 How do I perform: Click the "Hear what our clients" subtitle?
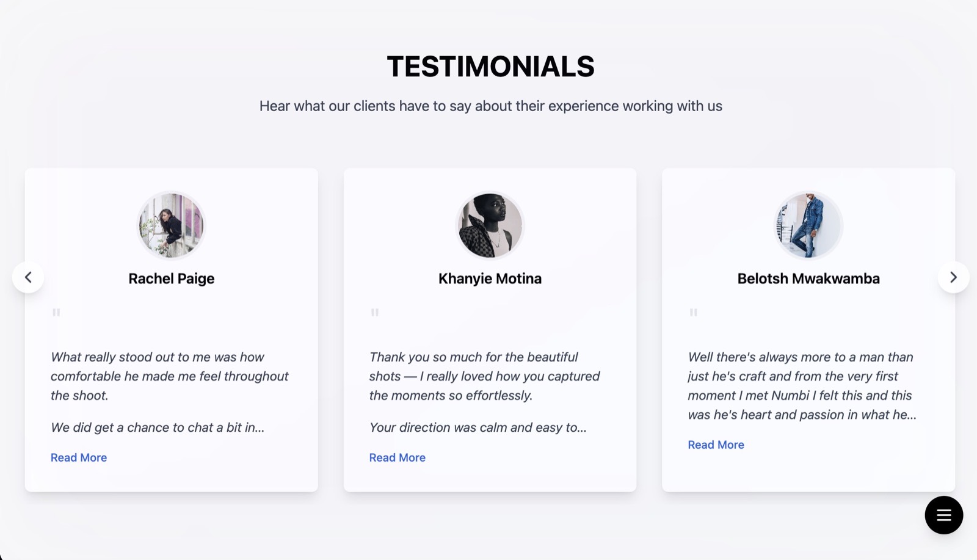(490, 106)
